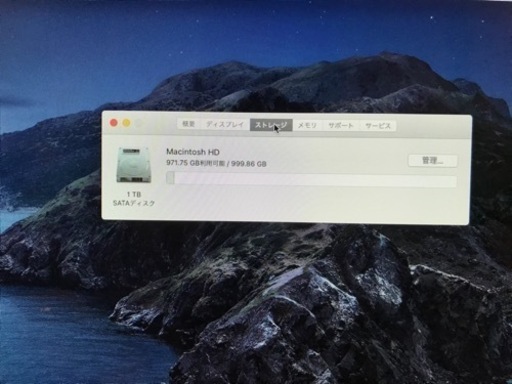The height and width of the screenshot is (384, 512).
Task: Switch to the サポート tab
Action: click(x=341, y=126)
